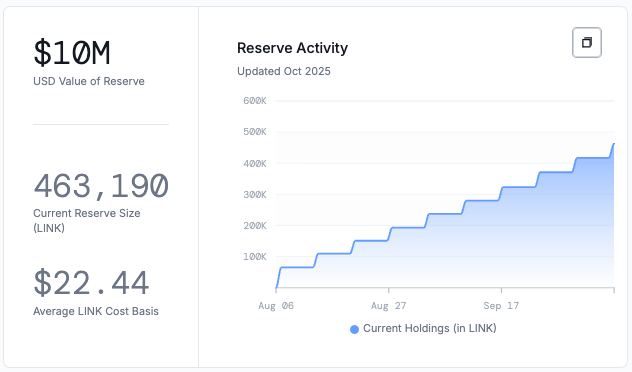Click the 500K y-axis label

coord(255,132)
